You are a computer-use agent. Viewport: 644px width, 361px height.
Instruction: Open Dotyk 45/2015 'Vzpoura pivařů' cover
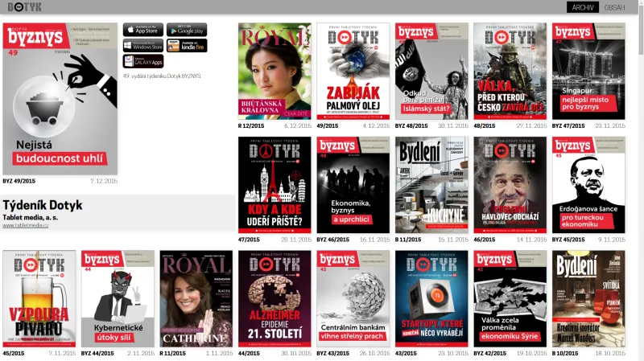pyautogui.click(x=39, y=298)
